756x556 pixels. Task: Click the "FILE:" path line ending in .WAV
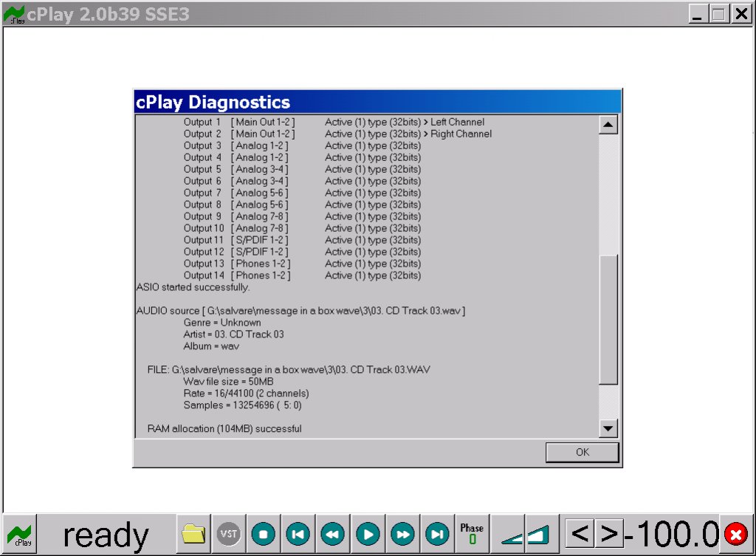pos(289,370)
